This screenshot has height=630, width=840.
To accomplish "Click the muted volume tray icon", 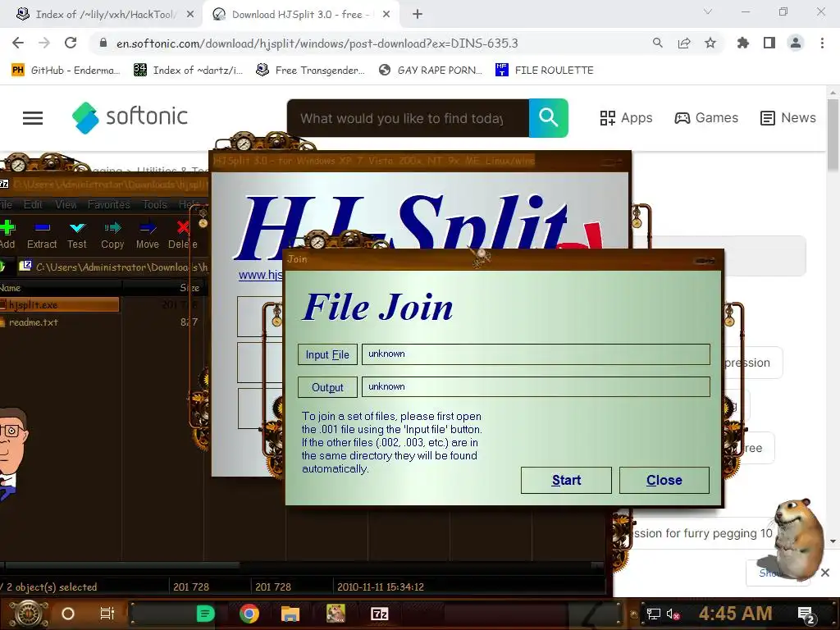I will tap(673, 614).
